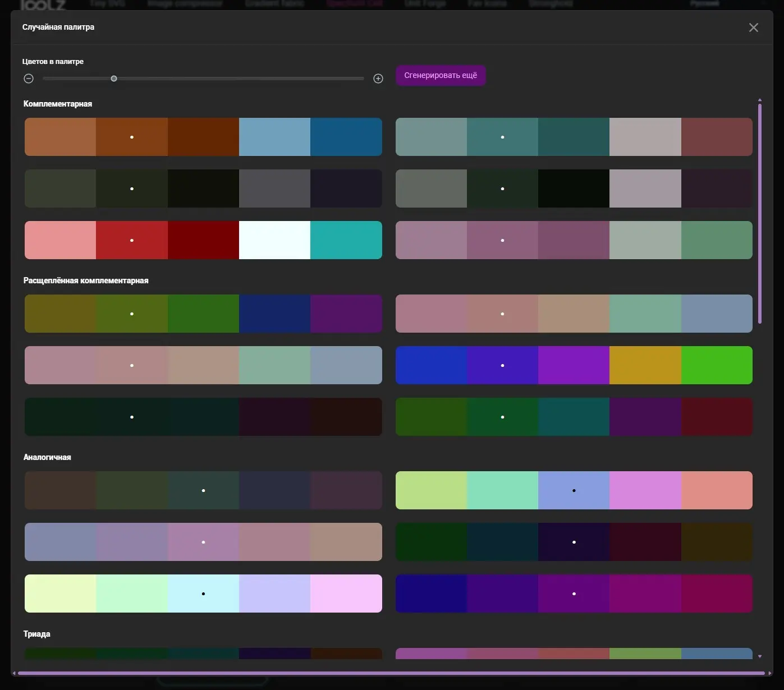The width and height of the screenshot is (784, 690).
Task: Pick the turquoise swatch beside the white one
Action: coord(346,240)
